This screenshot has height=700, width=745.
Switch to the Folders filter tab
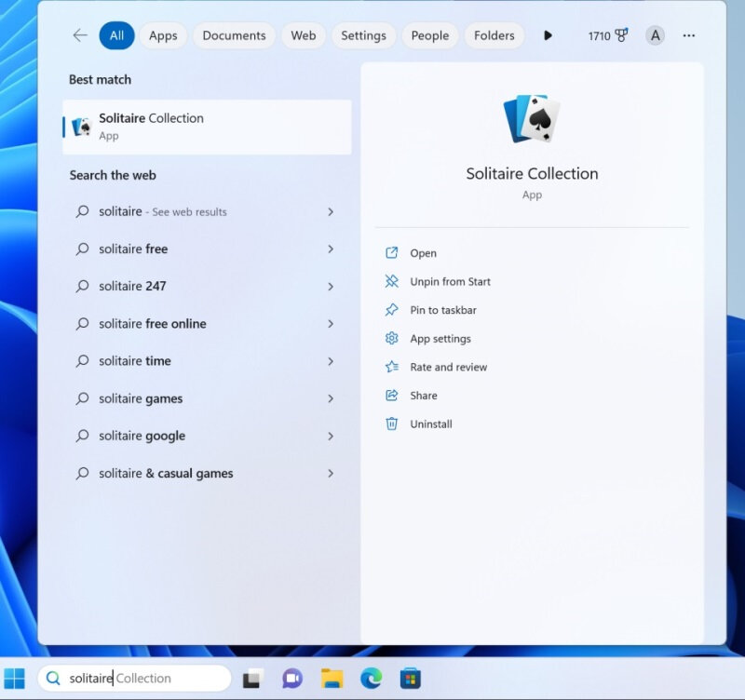point(494,35)
